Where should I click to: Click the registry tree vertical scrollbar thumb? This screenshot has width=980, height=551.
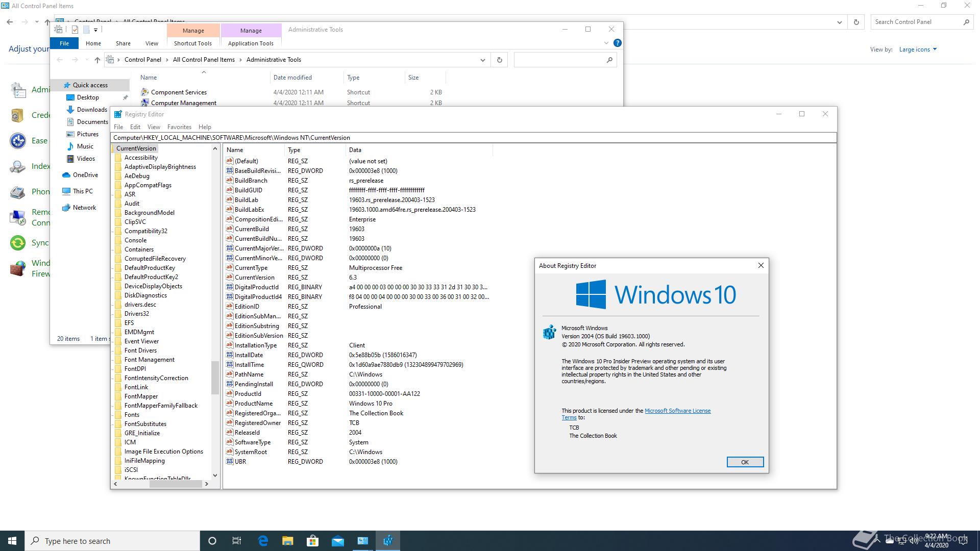pyautogui.click(x=215, y=377)
